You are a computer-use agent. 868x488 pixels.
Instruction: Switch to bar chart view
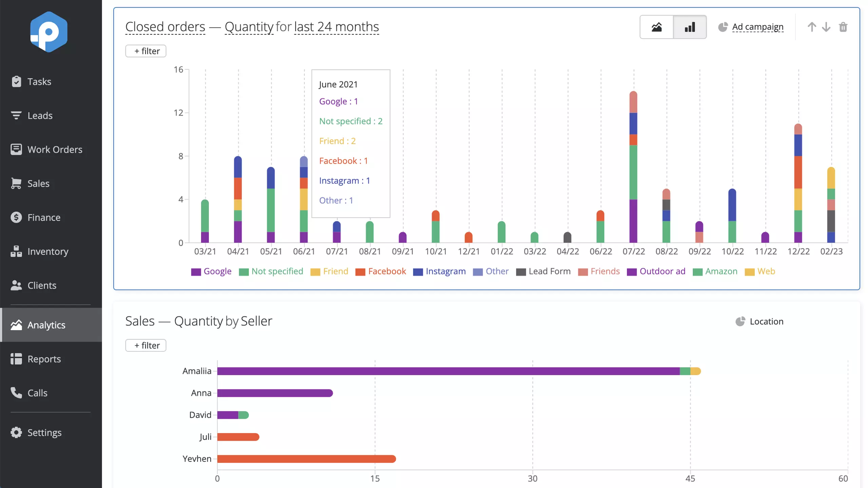pyautogui.click(x=690, y=27)
